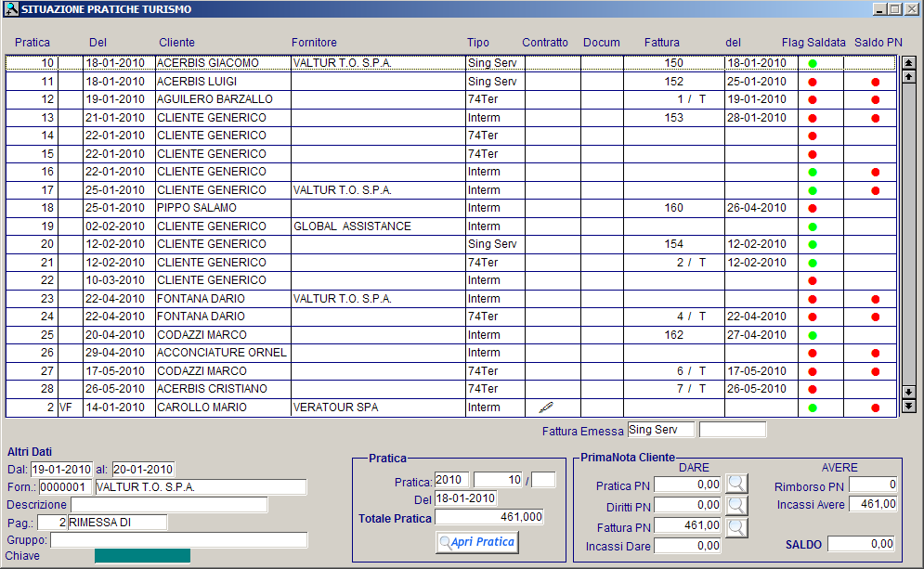Select supplier cell VERATOUR SPA
The height and width of the screenshot is (569, 924).
pos(378,407)
